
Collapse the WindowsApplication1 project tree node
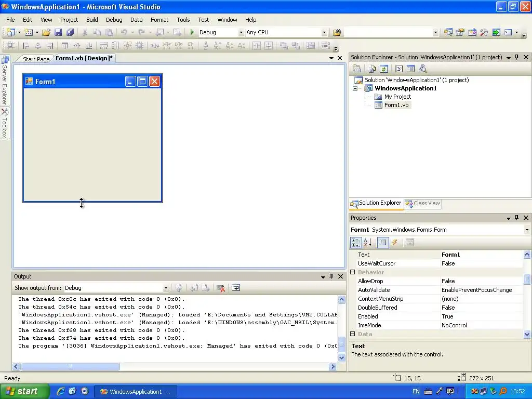coord(355,88)
